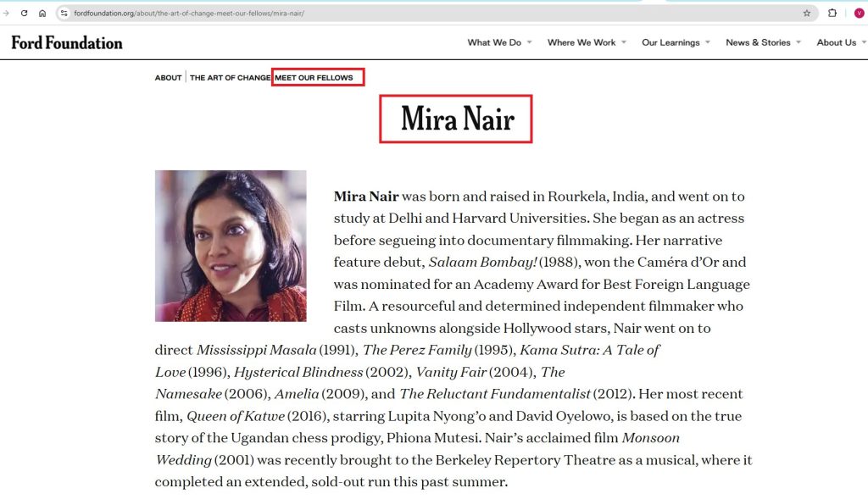
Task: Open the News & Stories menu
Action: click(758, 42)
